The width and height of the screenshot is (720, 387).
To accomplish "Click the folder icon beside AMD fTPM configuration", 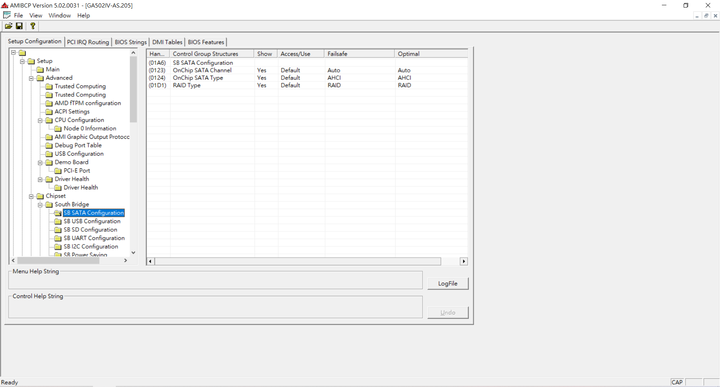I will [49, 103].
